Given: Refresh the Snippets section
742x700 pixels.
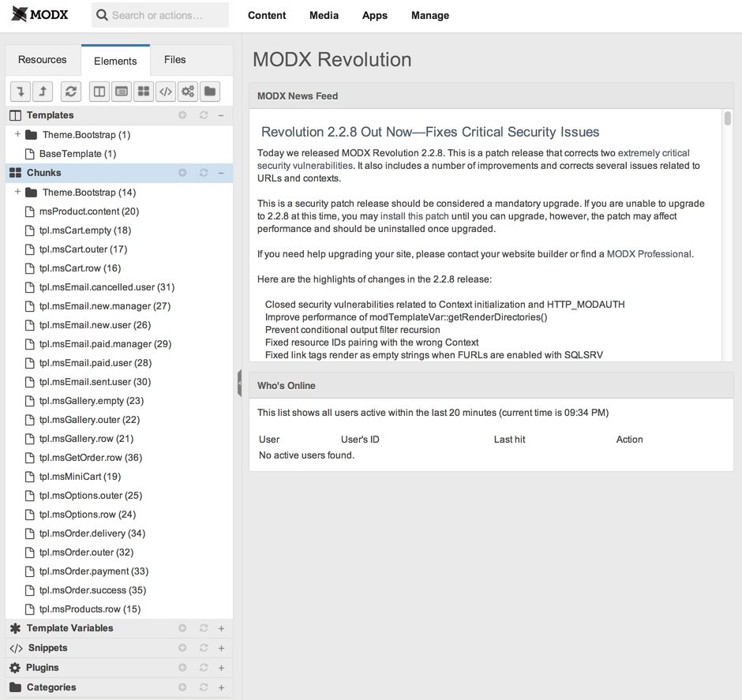Looking at the screenshot, I should [204, 648].
